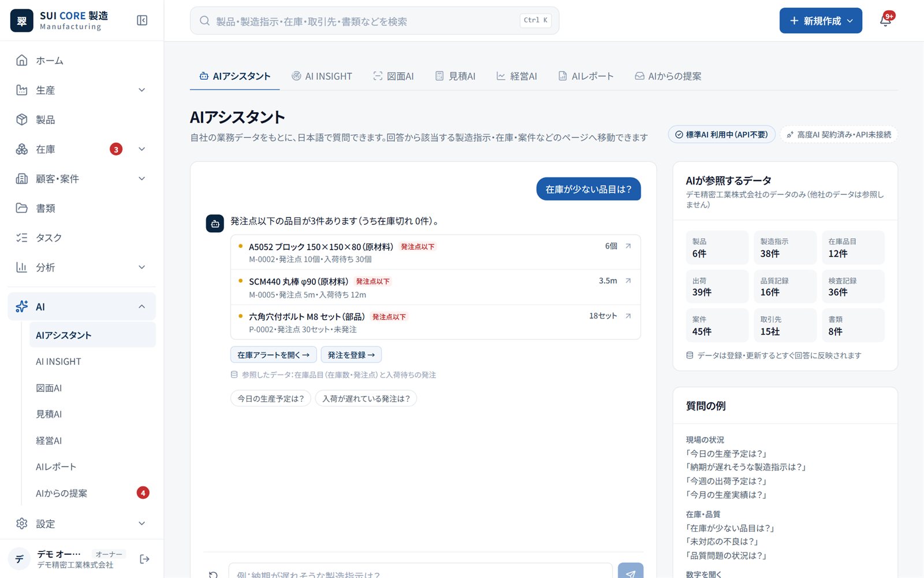This screenshot has height=578, width=924.
Task: Click the reset conversation icon
Action: tap(213, 574)
